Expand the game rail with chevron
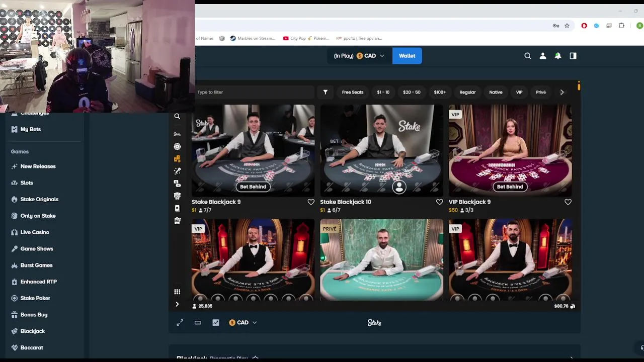The image size is (644, 362). click(x=177, y=304)
